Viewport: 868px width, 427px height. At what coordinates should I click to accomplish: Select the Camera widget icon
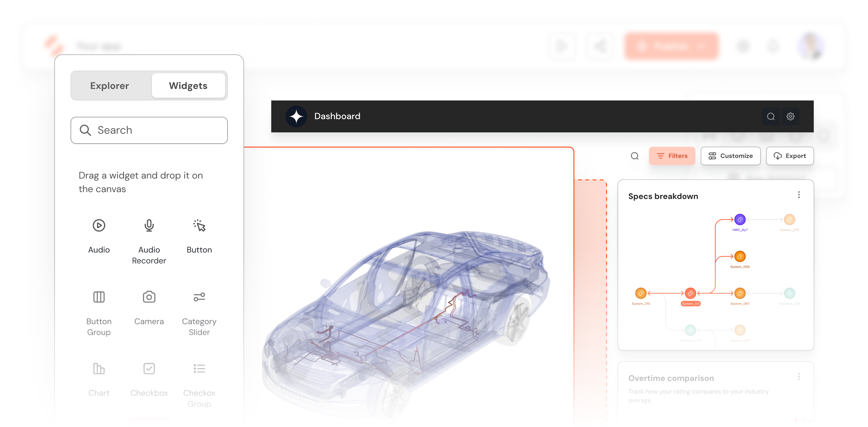[x=149, y=297]
